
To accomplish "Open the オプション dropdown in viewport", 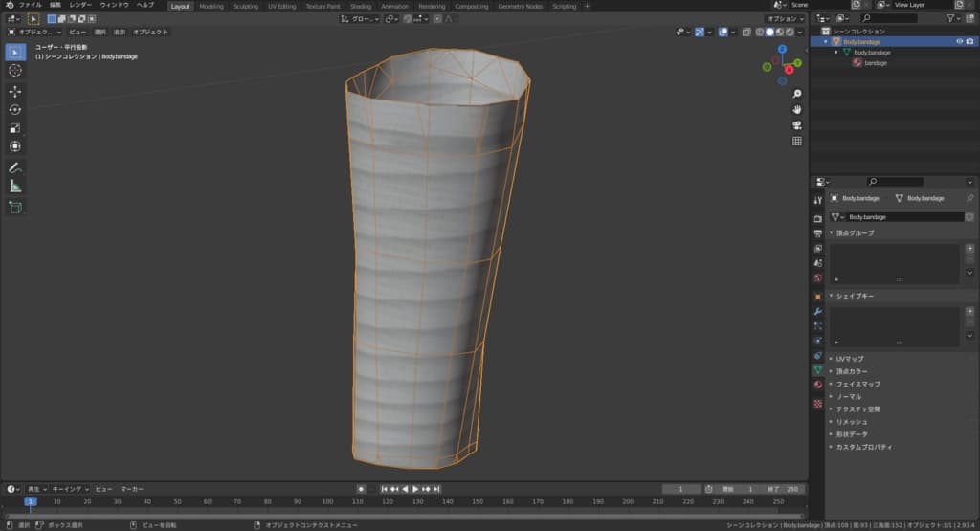I will coord(785,18).
